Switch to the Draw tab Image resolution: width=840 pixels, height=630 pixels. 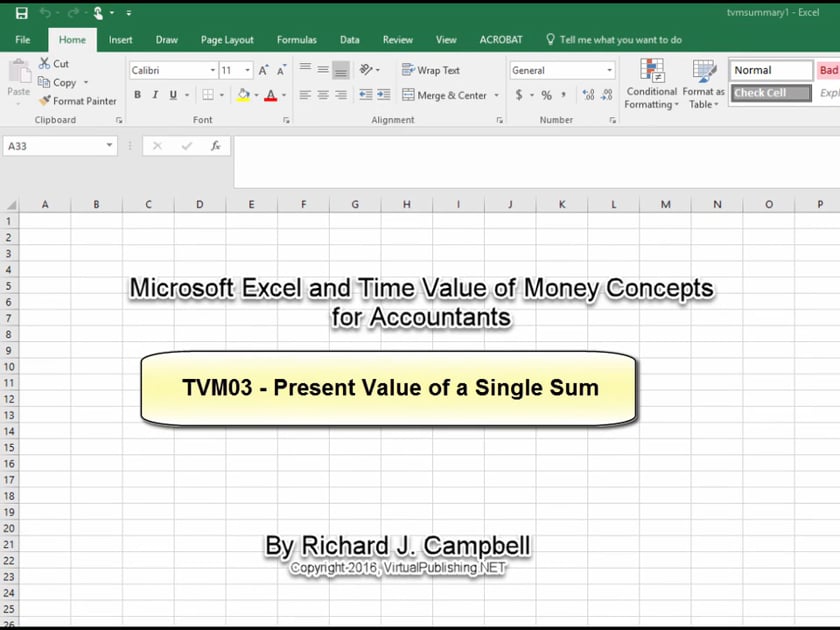pyautogui.click(x=167, y=40)
